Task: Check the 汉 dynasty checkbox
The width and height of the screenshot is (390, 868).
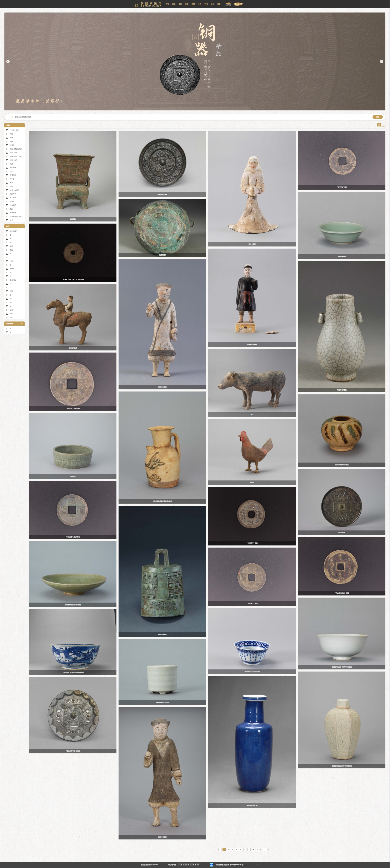Action: point(7,258)
